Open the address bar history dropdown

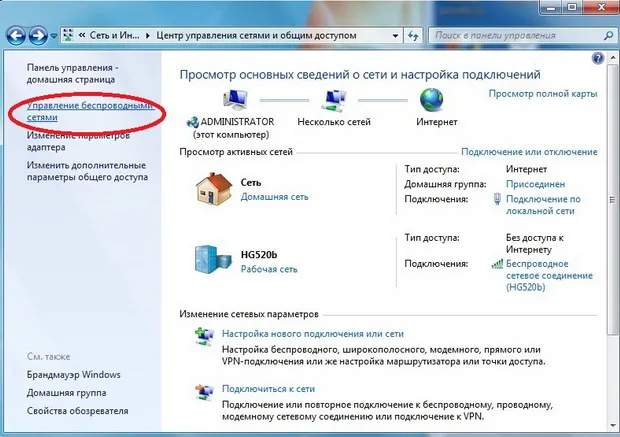[395, 36]
